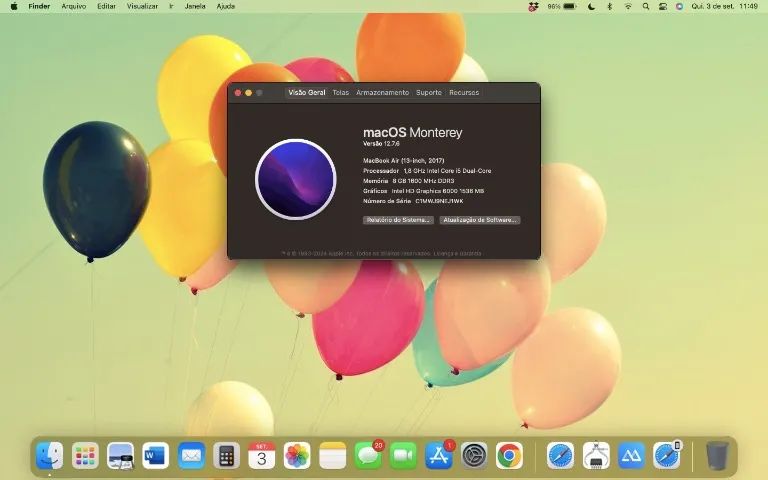Viewport: 768px width, 480px height.
Task: Open Spotlight search magnifier
Action: [646, 6]
